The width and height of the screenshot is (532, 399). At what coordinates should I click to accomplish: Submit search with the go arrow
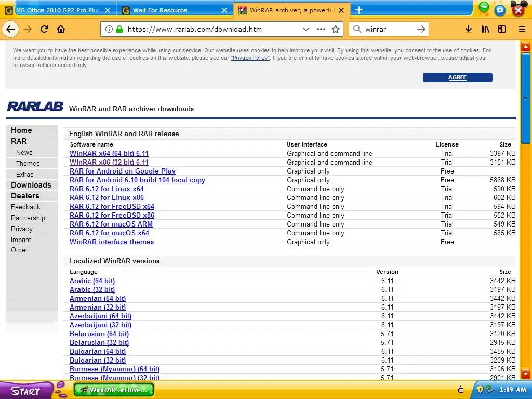[421, 29]
